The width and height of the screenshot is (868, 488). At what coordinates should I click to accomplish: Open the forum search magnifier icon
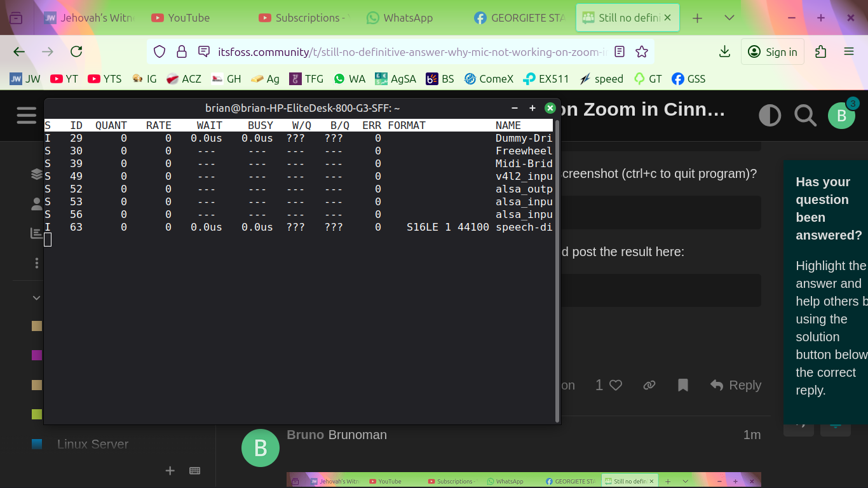tap(805, 116)
